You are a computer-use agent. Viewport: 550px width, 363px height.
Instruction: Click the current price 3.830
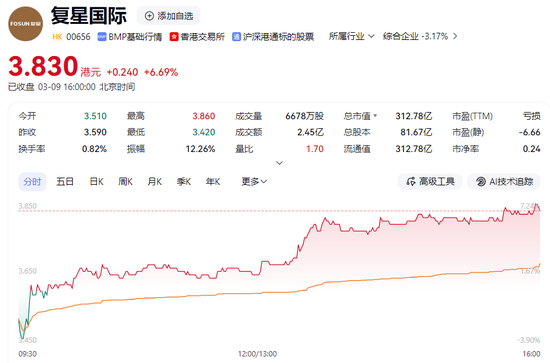43,66
